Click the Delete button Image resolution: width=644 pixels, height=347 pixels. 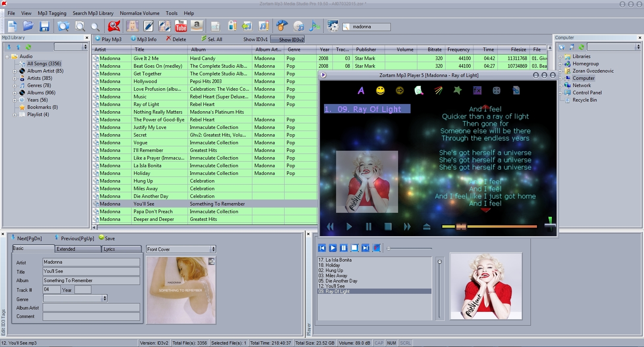click(x=175, y=39)
